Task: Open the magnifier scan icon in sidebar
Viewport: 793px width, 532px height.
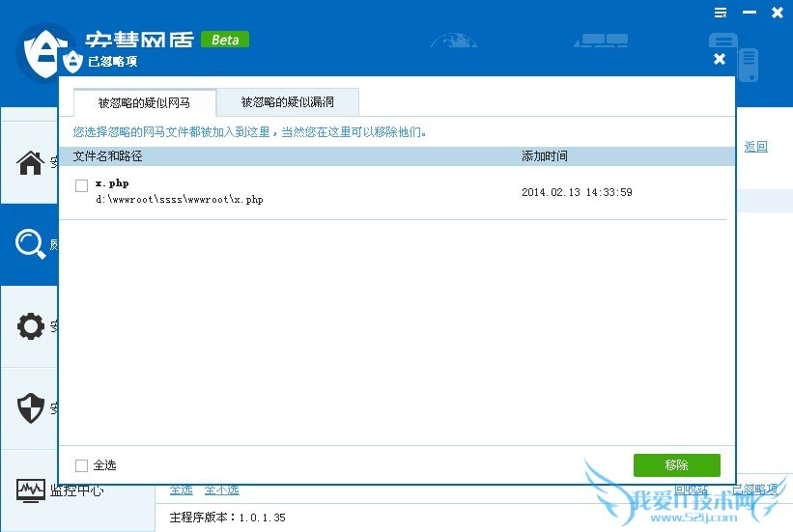Action: click(x=31, y=245)
